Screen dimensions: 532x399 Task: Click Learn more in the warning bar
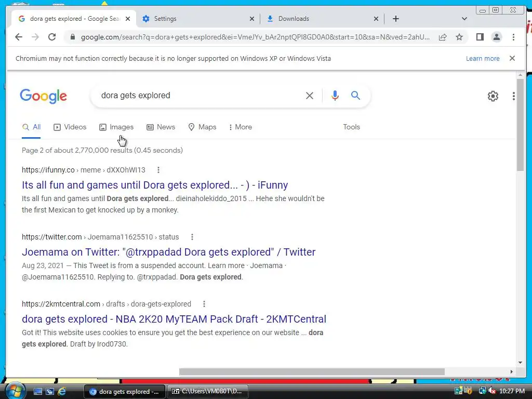click(483, 58)
